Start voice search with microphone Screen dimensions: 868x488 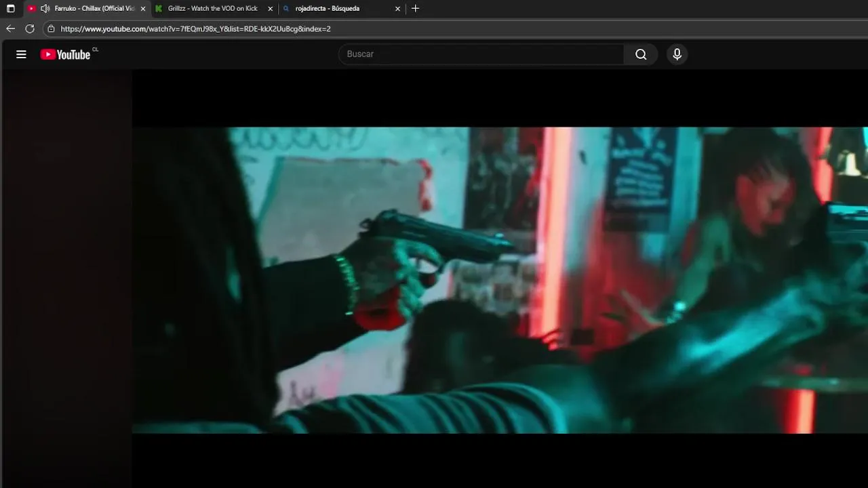click(x=677, y=54)
